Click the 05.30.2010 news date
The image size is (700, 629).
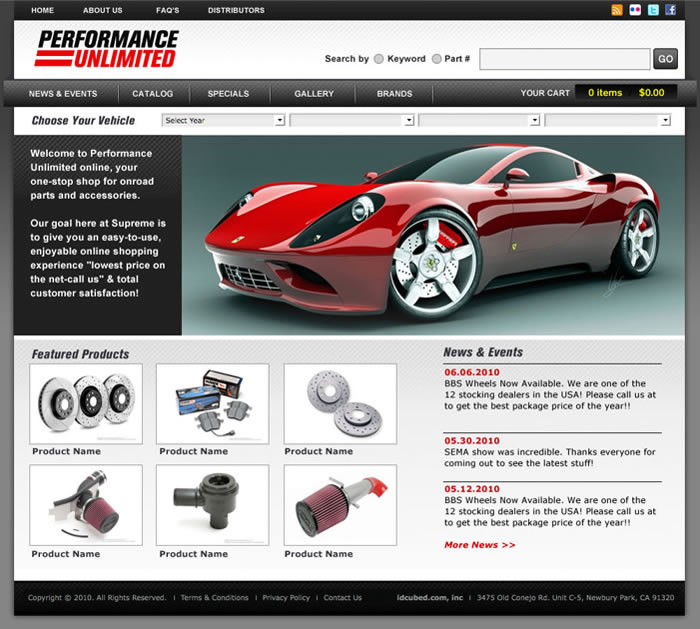472,441
